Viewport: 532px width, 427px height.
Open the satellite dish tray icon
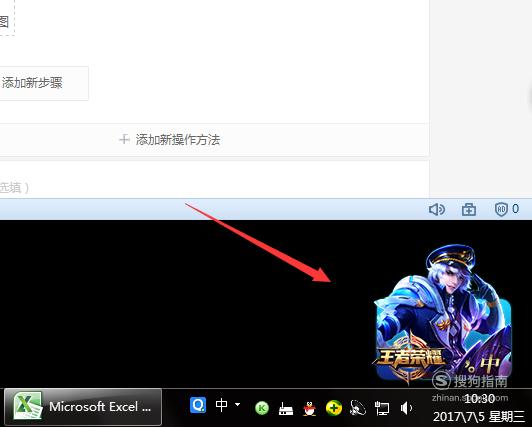pos(358,408)
